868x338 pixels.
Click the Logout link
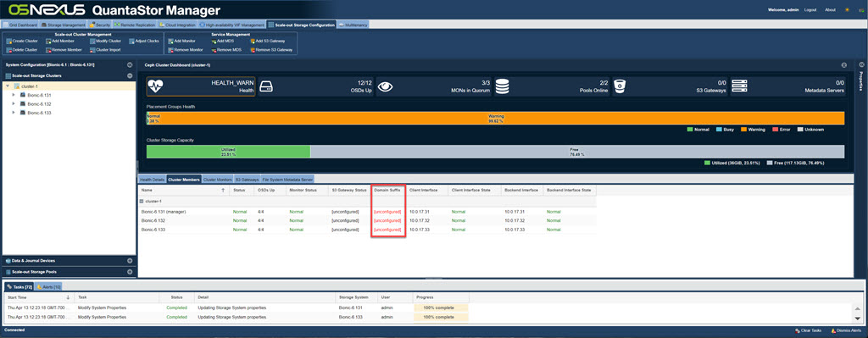(x=810, y=10)
